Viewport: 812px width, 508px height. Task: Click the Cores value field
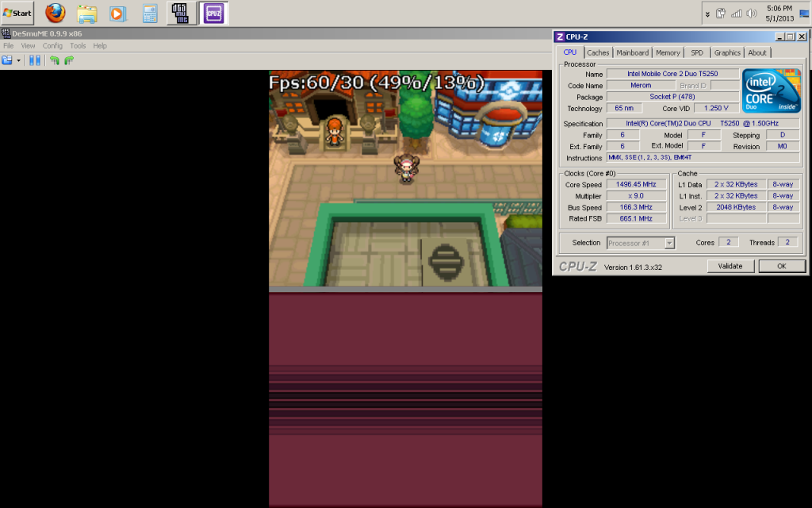click(x=728, y=242)
